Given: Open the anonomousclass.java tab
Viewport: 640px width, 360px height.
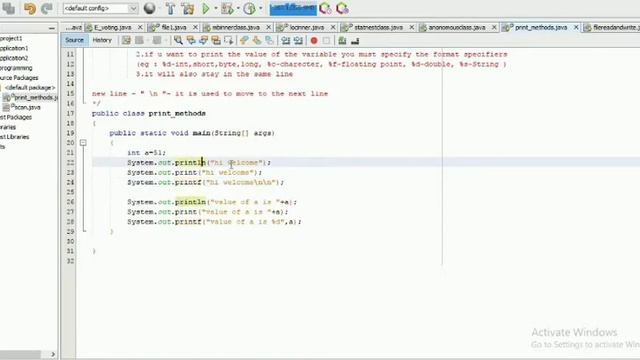Looking at the screenshot, I should click(456, 27).
